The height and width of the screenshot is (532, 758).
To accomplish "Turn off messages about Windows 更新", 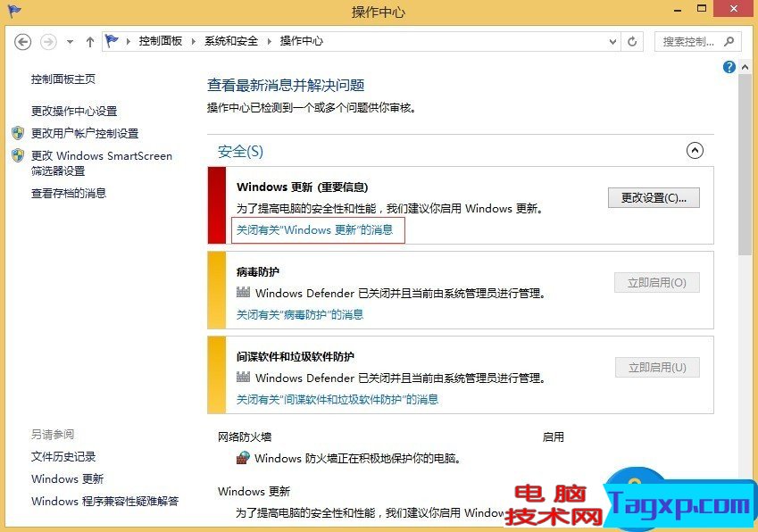I will [314, 230].
